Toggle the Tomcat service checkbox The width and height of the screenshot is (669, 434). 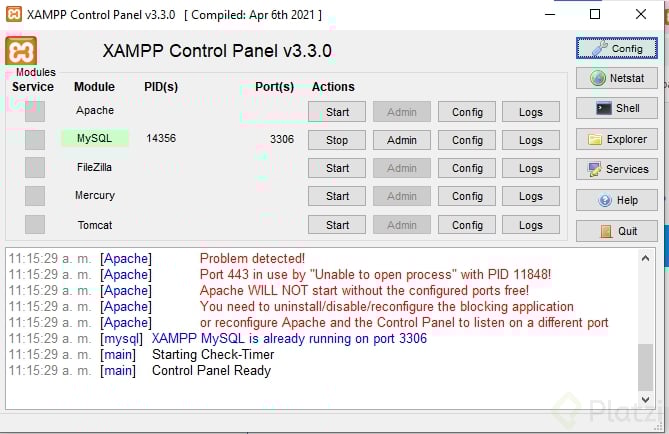(35, 224)
